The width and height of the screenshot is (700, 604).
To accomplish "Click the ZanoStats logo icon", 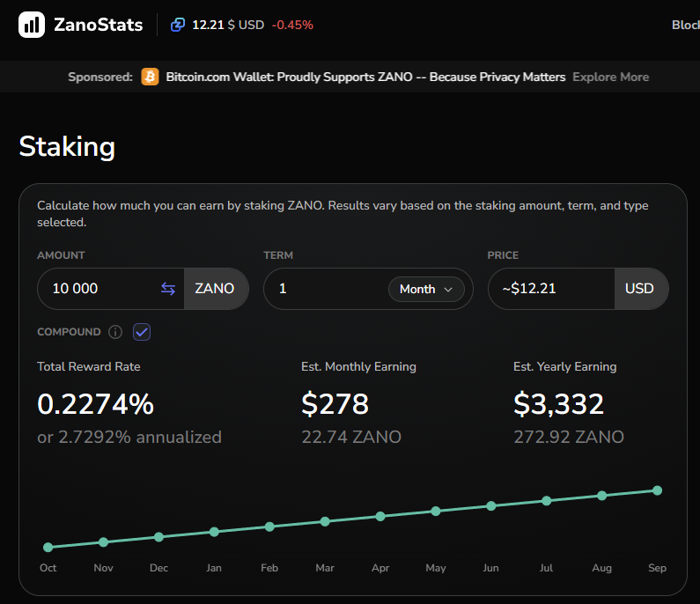I will (33, 25).
